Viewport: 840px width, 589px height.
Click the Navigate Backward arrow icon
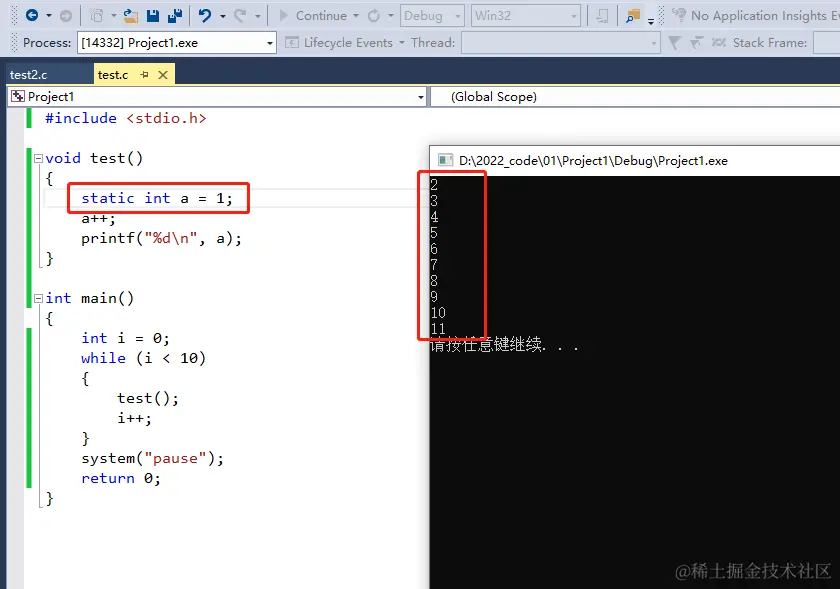pos(32,16)
